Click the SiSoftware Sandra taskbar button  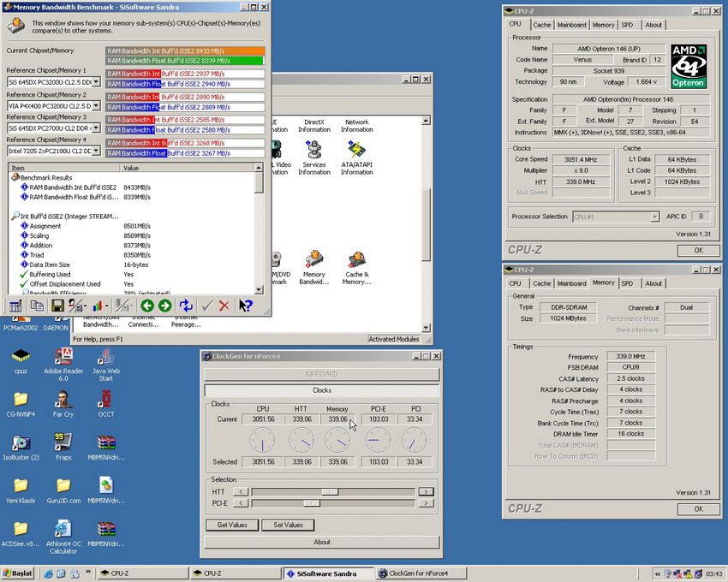tap(328, 573)
